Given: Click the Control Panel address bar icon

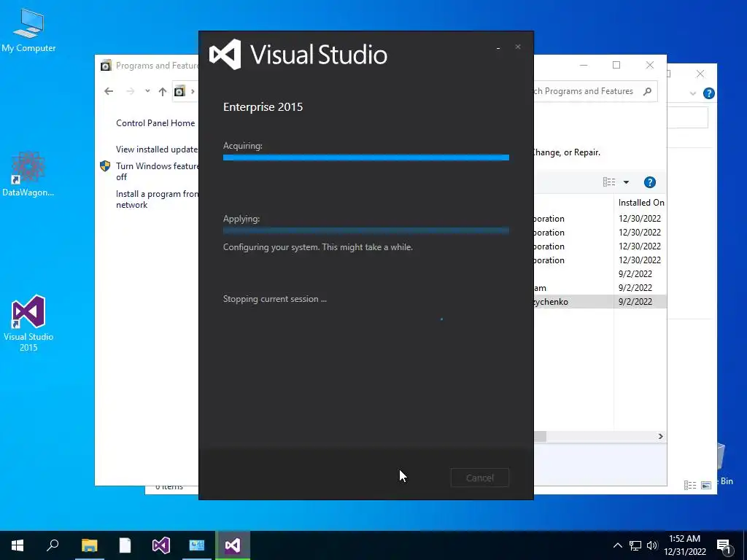Looking at the screenshot, I should click(179, 91).
